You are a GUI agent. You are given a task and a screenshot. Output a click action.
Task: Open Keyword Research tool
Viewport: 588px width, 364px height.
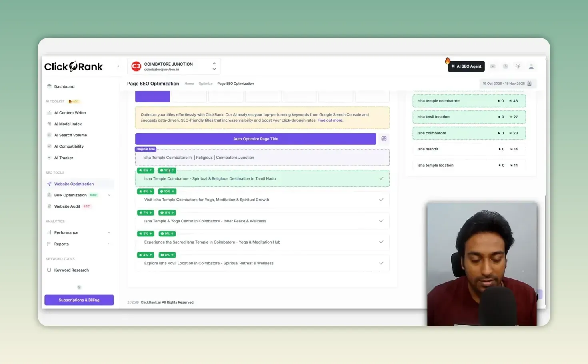(72, 270)
